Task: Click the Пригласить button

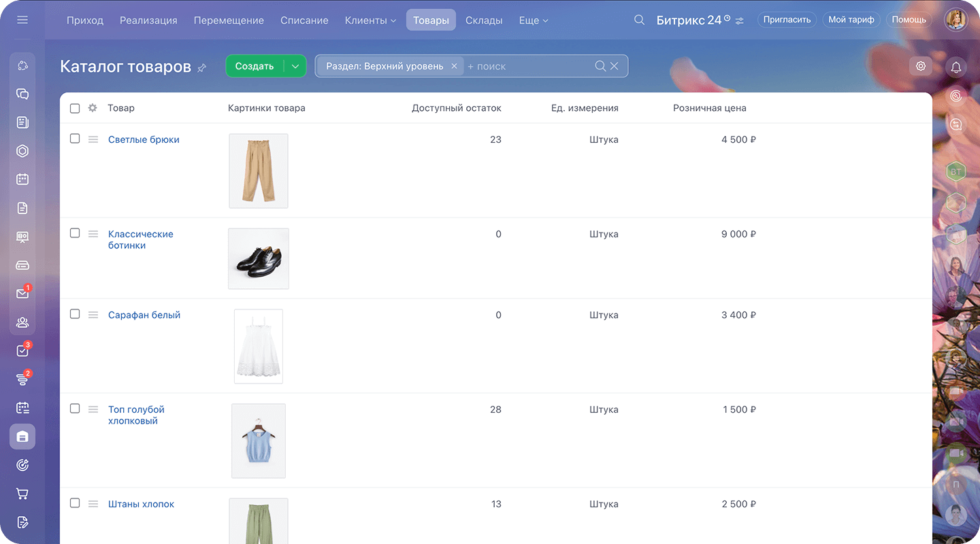Action: pos(787,20)
